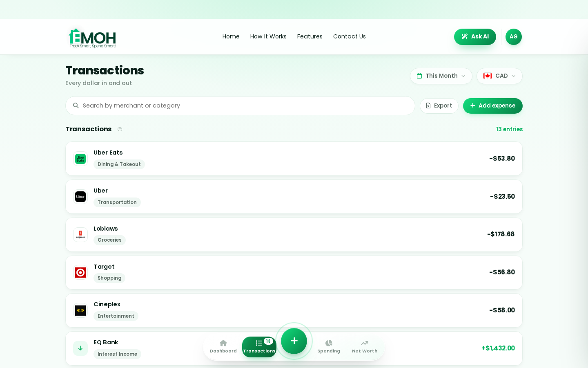Click the 13 entries count label

pyautogui.click(x=509, y=129)
